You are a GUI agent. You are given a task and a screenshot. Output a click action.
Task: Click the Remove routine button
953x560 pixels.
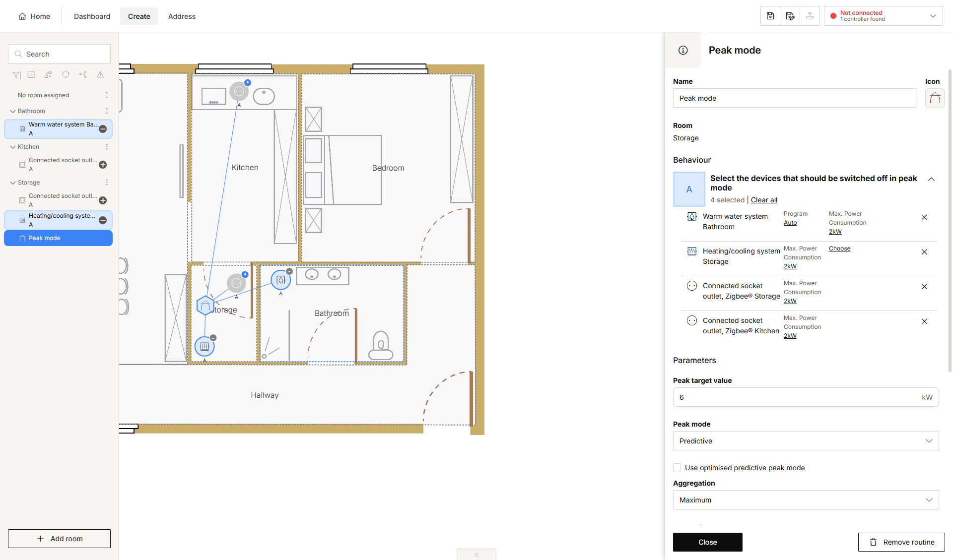pos(901,542)
